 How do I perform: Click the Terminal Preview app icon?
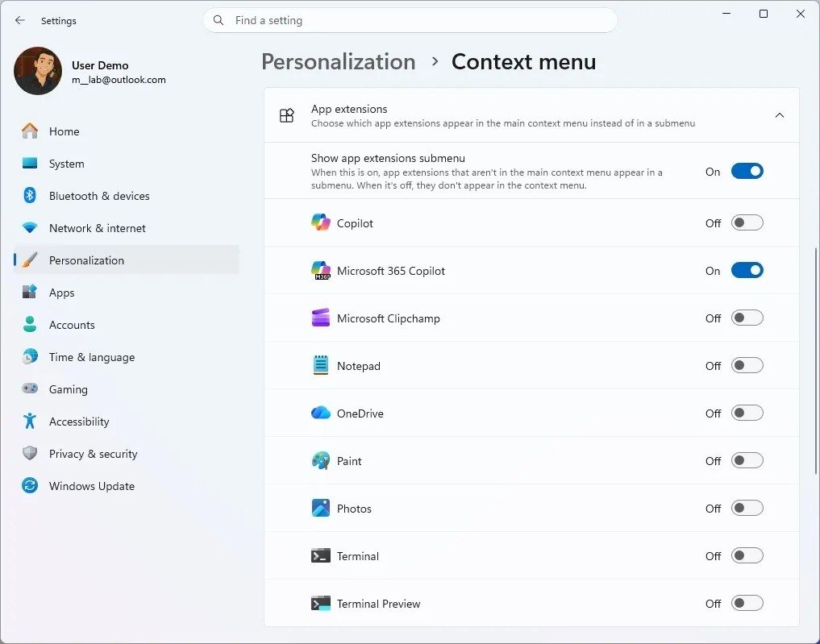click(x=321, y=603)
